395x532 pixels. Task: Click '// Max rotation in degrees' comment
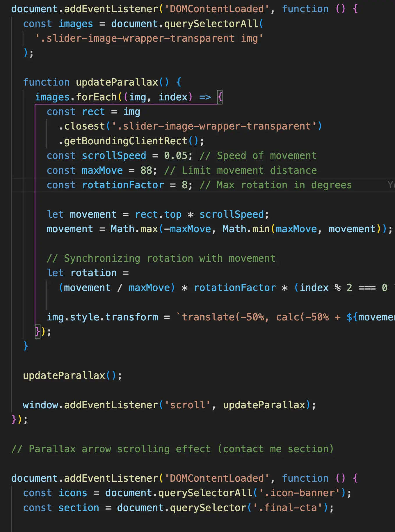[276, 185]
